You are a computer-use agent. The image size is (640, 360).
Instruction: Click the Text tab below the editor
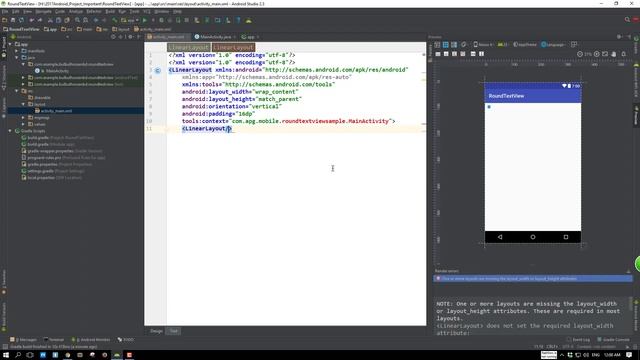pos(174,331)
